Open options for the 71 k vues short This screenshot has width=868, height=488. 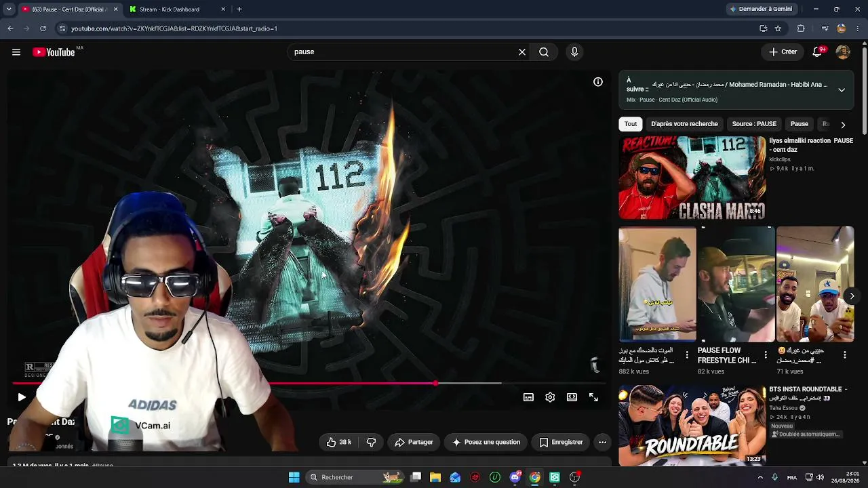[x=844, y=354]
